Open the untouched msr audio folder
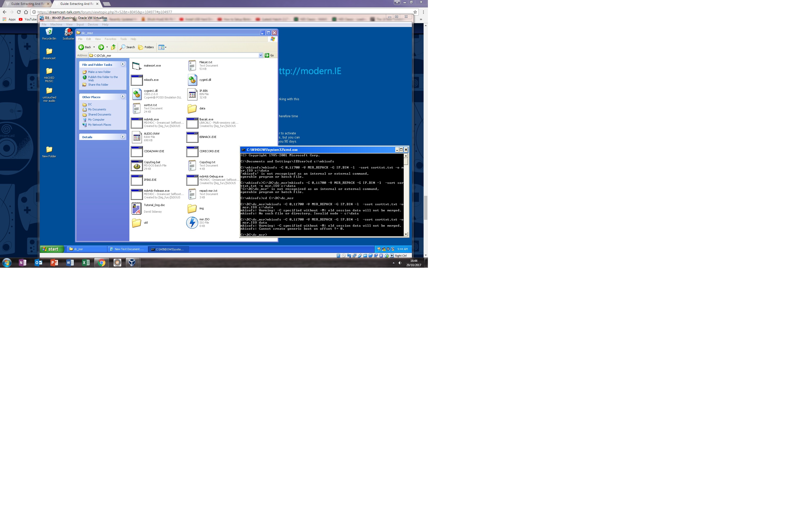 pyautogui.click(x=49, y=94)
